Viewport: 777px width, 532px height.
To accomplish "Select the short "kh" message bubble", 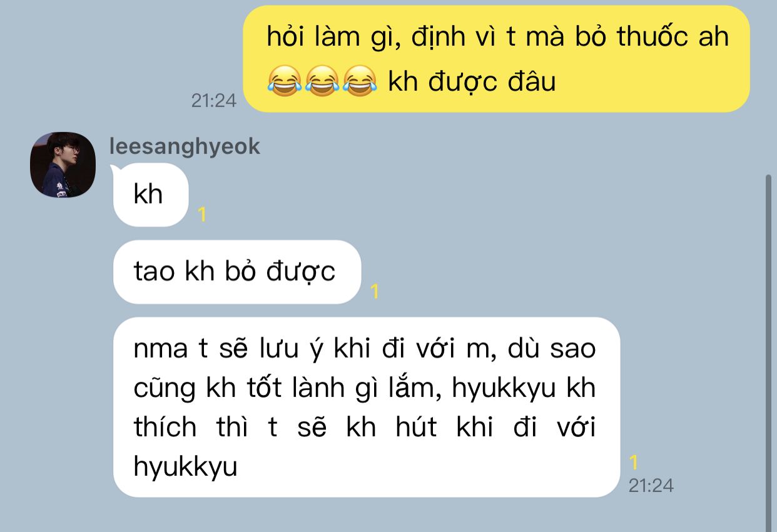I will (150, 195).
